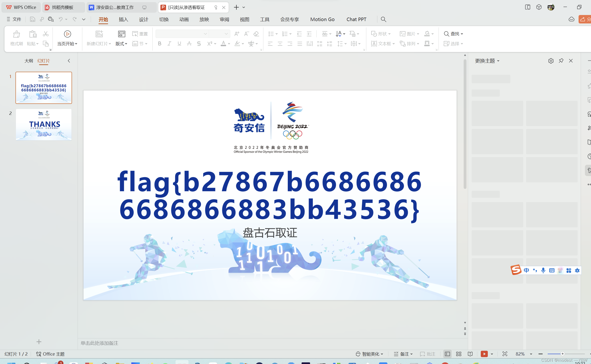Click the Undo arrow icon
The height and width of the screenshot is (364, 591).
tap(61, 19)
